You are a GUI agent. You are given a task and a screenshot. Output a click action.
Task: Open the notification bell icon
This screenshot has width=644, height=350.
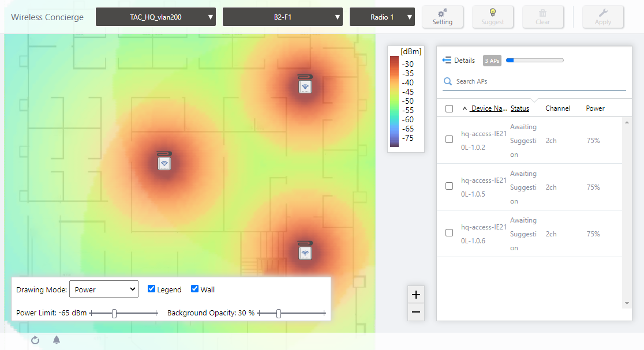[57, 340]
